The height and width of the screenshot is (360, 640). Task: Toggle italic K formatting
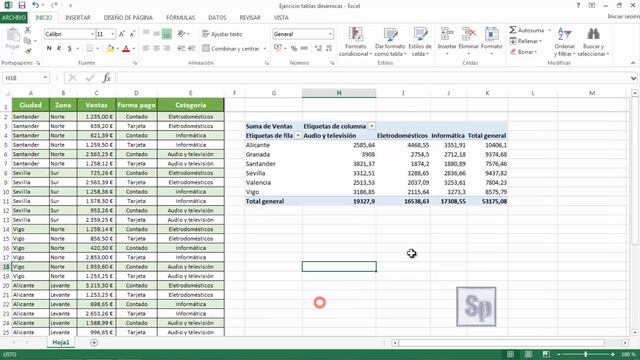(x=59, y=48)
